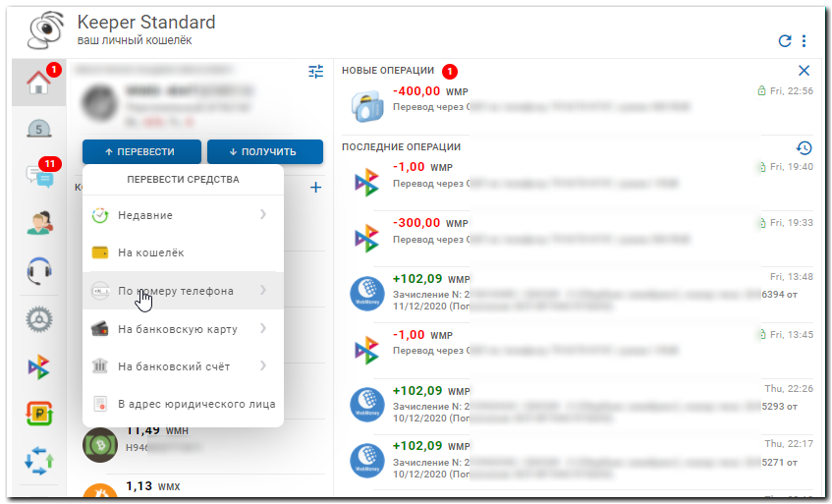Show operations history clock icon
The width and height of the screenshot is (832, 504).
pos(804,147)
